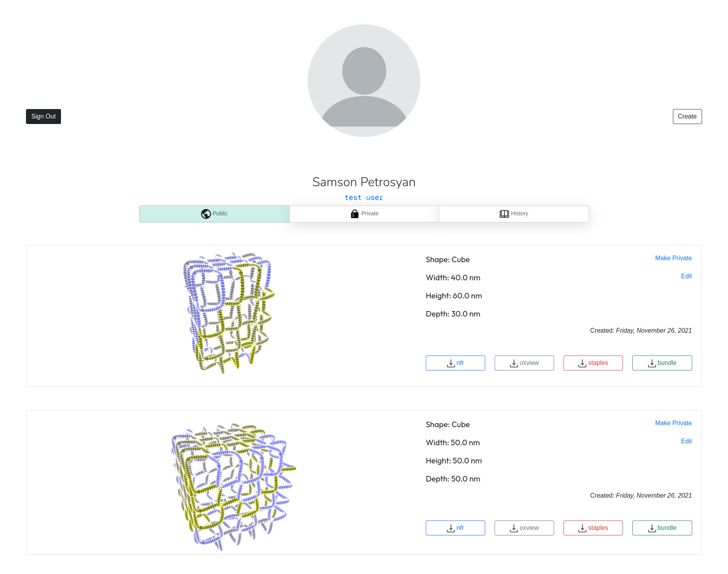Sign out of the account
This screenshot has height=574, width=728.
pos(43,117)
